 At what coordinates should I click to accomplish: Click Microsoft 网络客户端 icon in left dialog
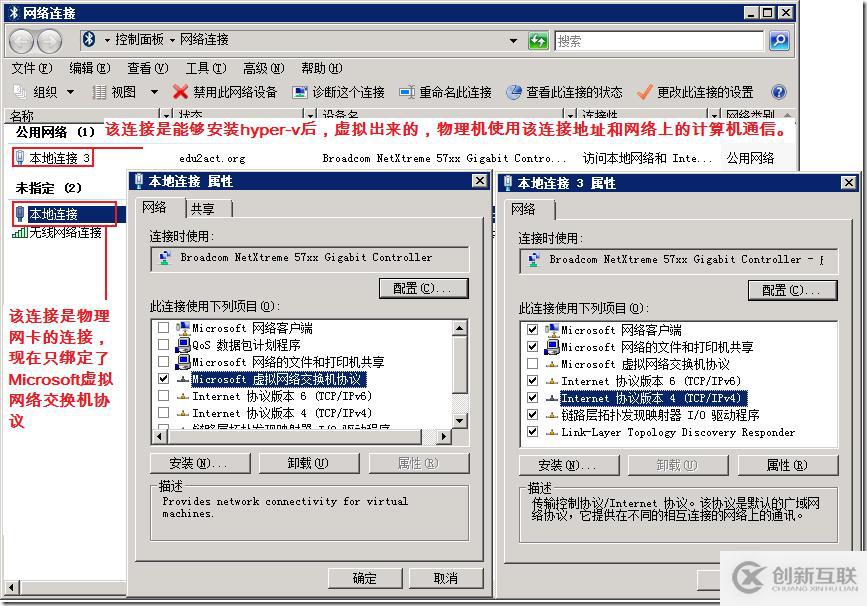click(x=182, y=328)
